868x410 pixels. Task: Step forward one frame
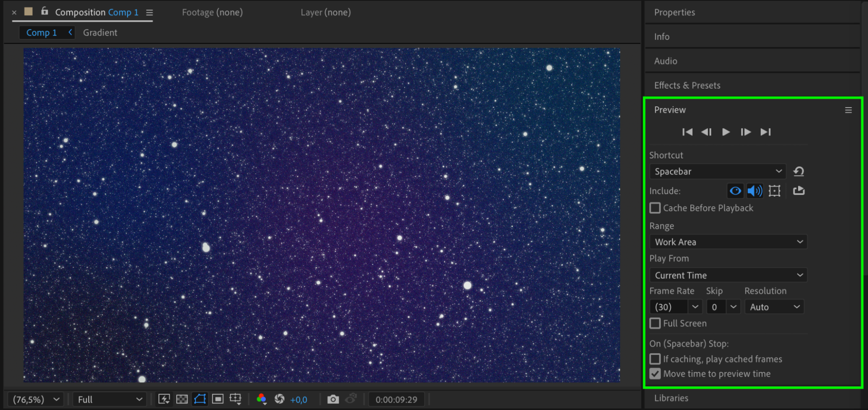(x=746, y=132)
